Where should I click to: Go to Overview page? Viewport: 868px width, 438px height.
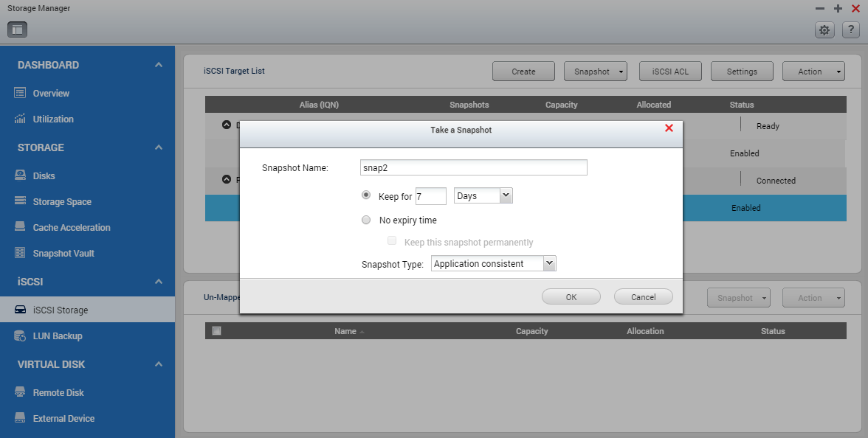click(51, 94)
